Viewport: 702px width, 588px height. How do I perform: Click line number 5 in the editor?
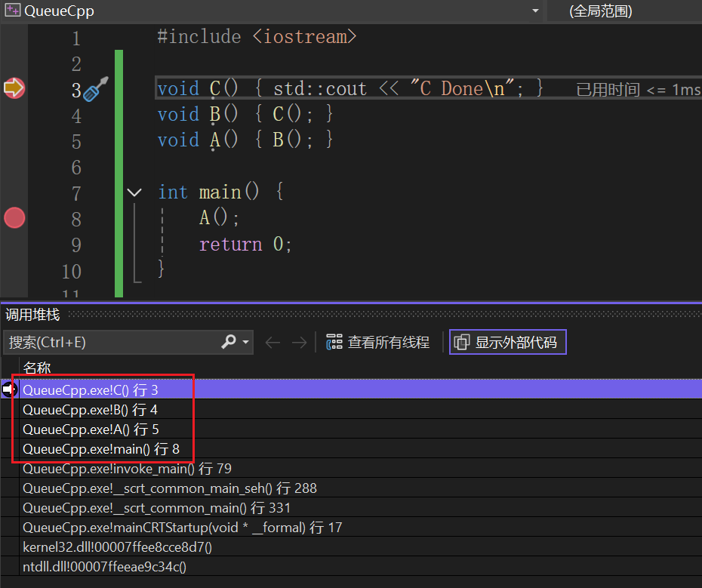click(x=76, y=141)
